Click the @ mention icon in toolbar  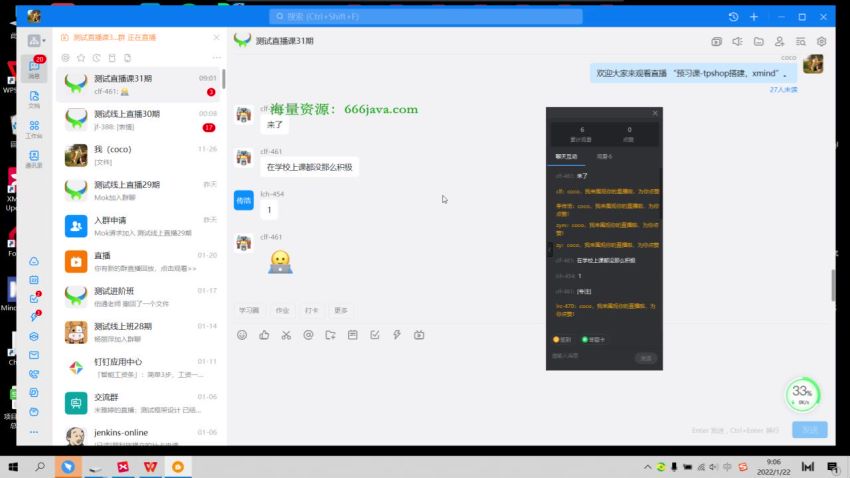click(x=308, y=335)
